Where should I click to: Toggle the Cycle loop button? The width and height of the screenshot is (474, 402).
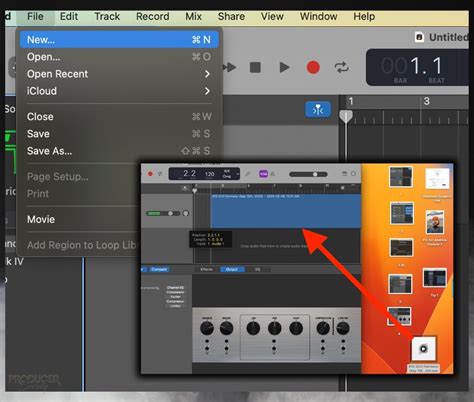coord(342,68)
